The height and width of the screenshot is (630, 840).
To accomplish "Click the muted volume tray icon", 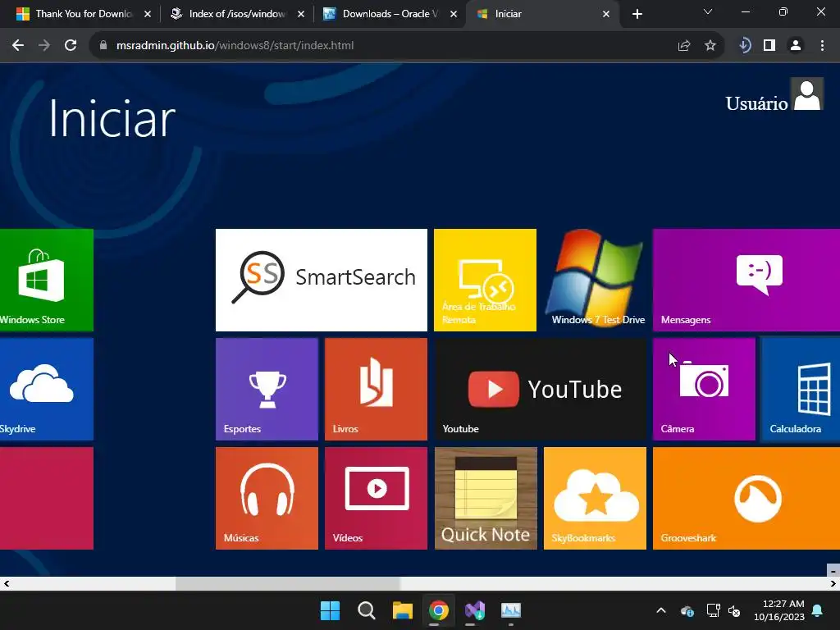I will tap(734, 610).
